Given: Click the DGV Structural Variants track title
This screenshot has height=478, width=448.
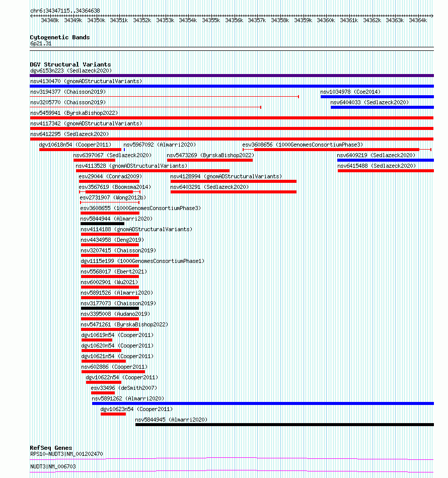Looking at the screenshot, I should click(x=70, y=64).
